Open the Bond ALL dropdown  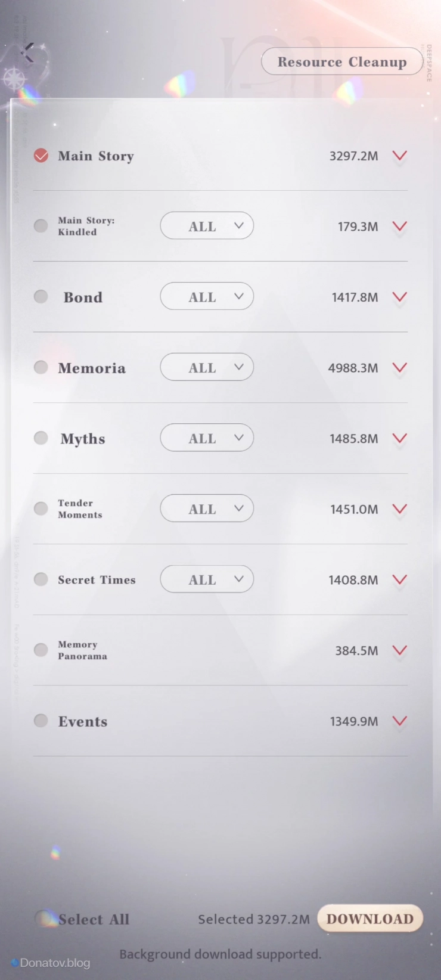pos(207,297)
